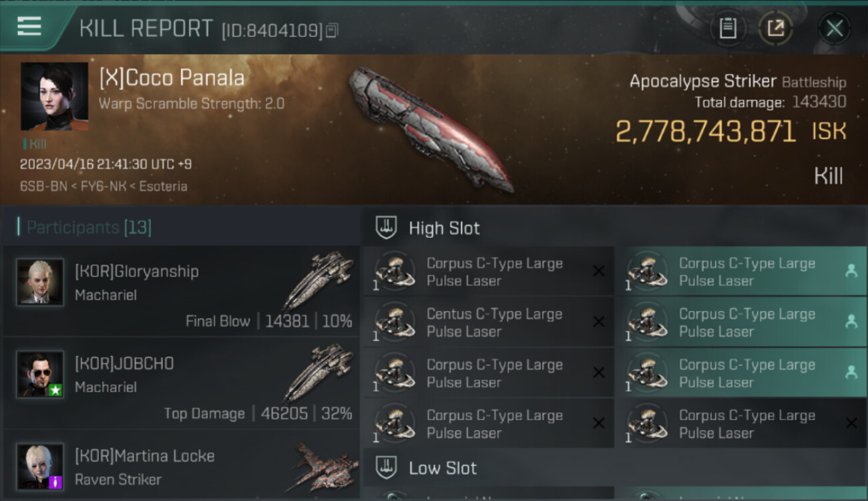Click the Low Slot section icon

(387, 468)
